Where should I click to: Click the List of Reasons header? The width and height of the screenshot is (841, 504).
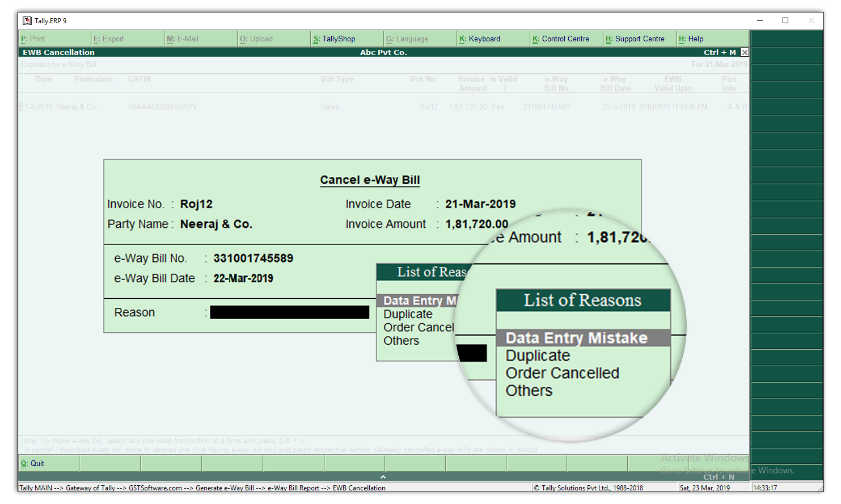point(583,300)
